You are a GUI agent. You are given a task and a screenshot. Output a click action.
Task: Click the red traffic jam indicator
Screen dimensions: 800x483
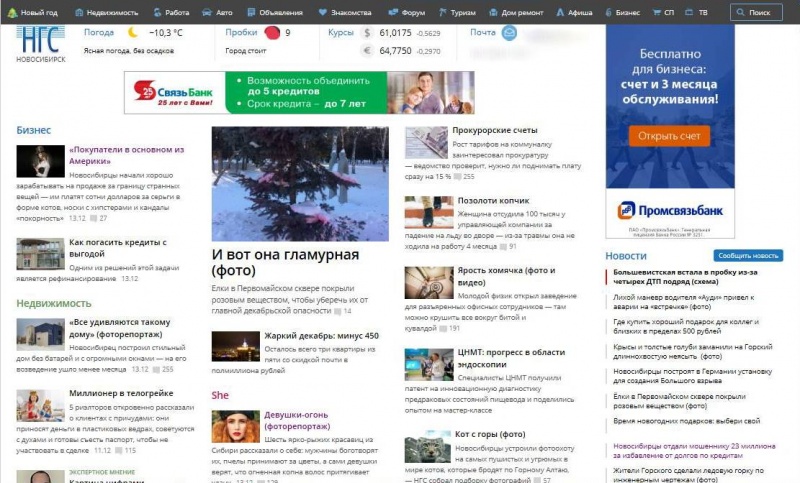272,33
